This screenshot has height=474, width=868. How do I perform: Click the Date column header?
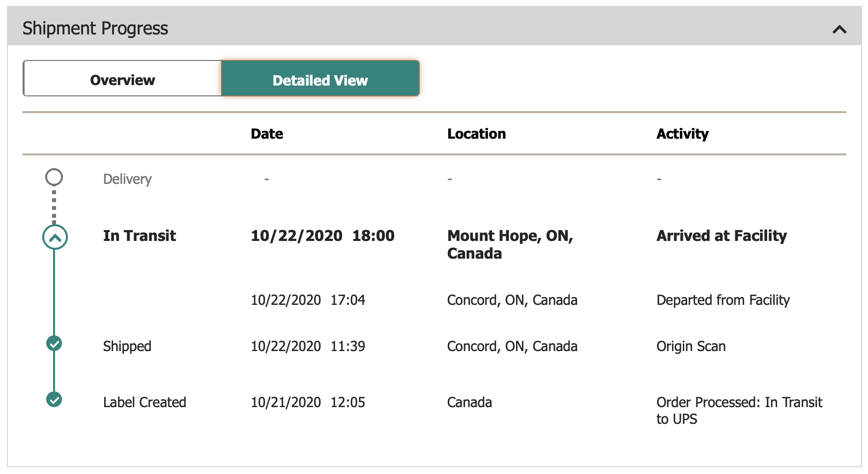coord(267,134)
